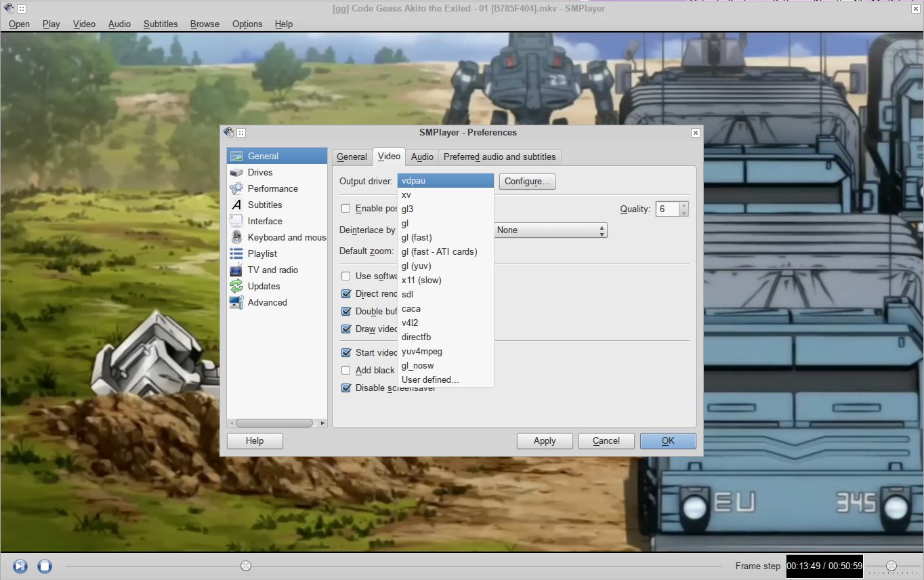
Task: Toggle Preferences dialog pin button
Action: coord(241,133)
